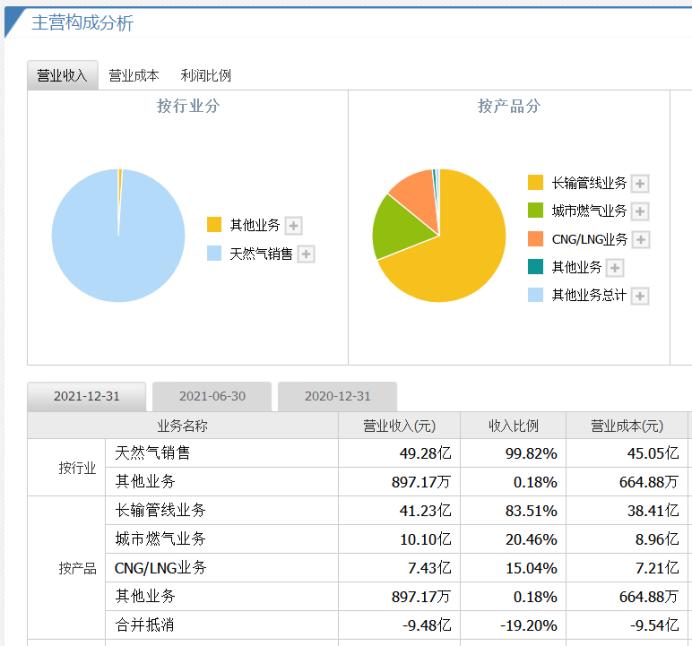Image resolution: width=692 pixels, height=646 pixels.
Task: Click plus icon beside 其他业务总计
Action: pos(640,296)
